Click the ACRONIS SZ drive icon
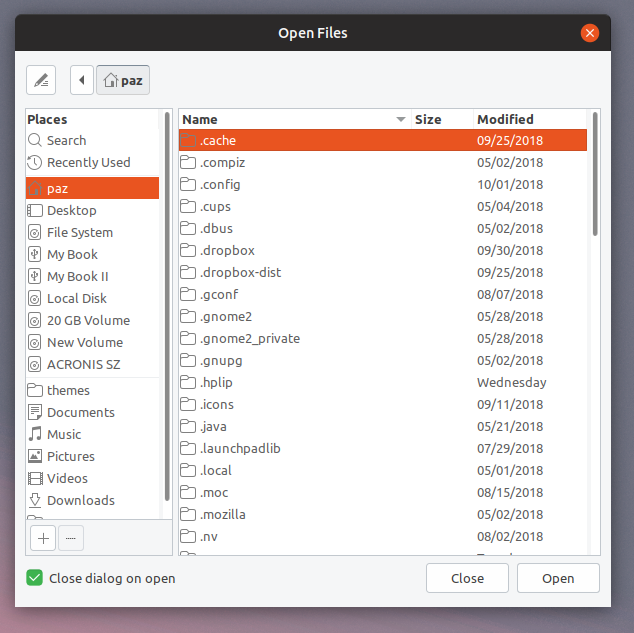The image size is (634, 633). (x=35, y=365)
